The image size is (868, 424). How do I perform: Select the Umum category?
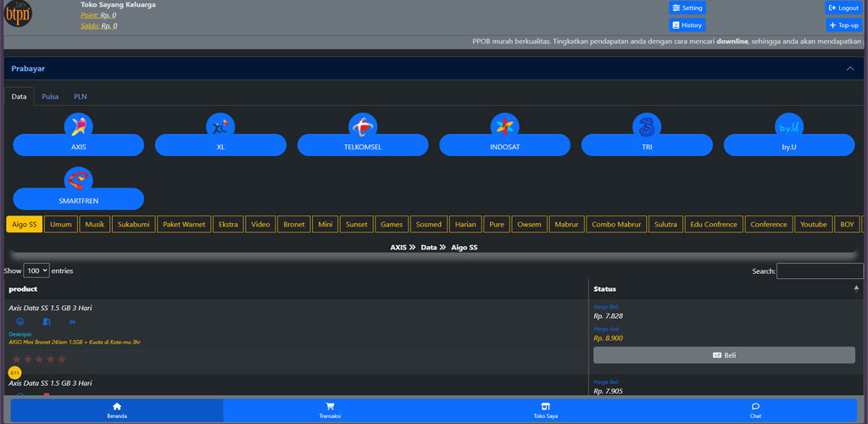click(61, 224)
